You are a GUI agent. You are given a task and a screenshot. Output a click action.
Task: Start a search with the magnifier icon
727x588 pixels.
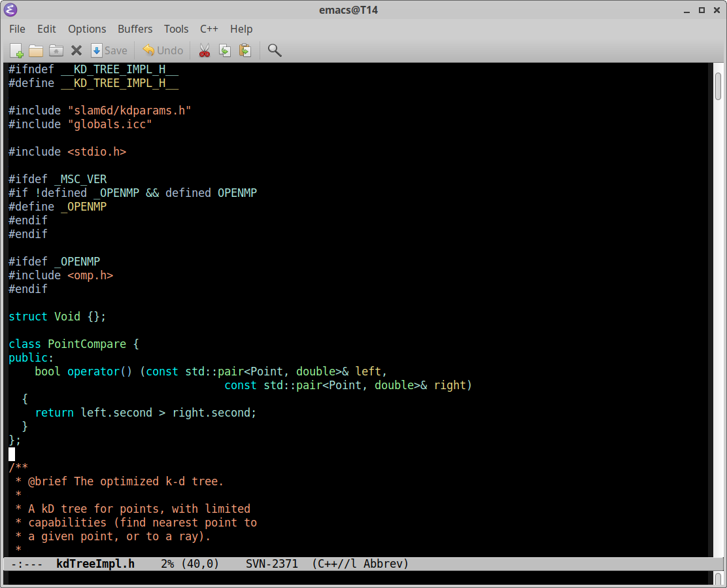(x=275, y=50)
